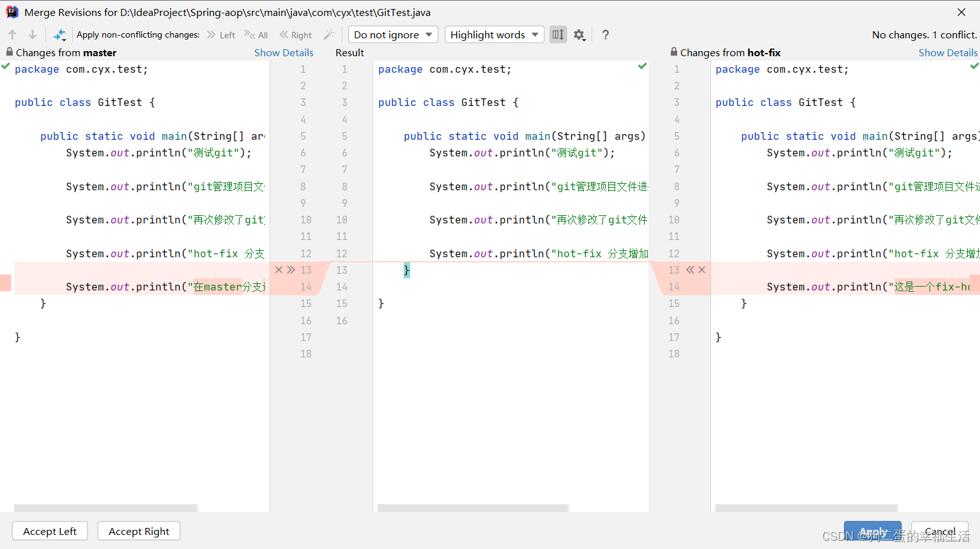Apply All non-conflicting changes
The width and height of the screenshot is (980, 549).
256,35
